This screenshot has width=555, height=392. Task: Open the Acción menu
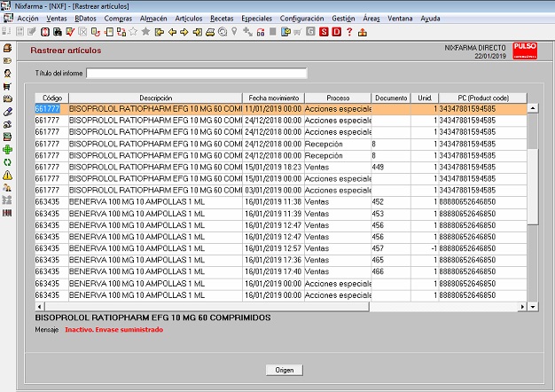[x=27, y=19]
